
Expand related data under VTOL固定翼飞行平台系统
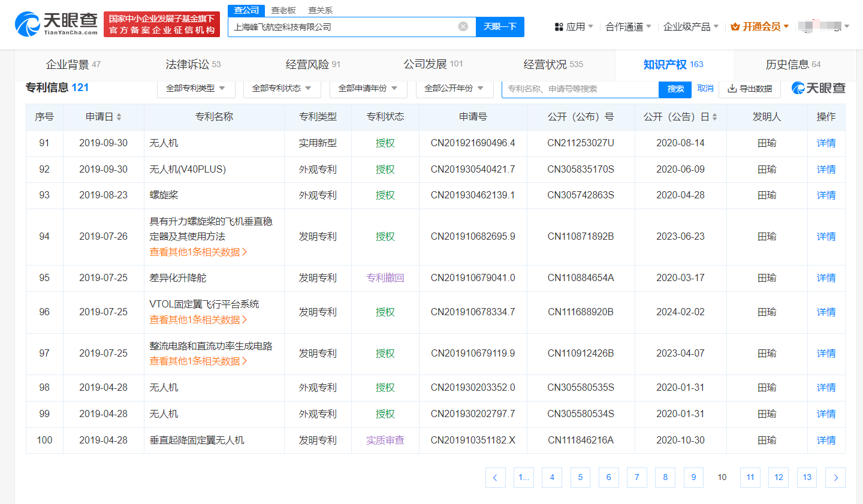[x=198, y=320]
